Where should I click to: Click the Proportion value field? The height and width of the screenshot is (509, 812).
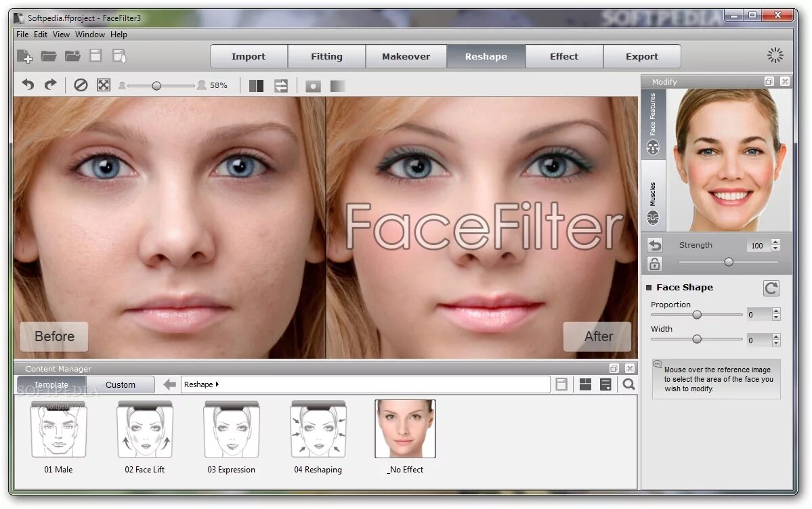[758, 314]
